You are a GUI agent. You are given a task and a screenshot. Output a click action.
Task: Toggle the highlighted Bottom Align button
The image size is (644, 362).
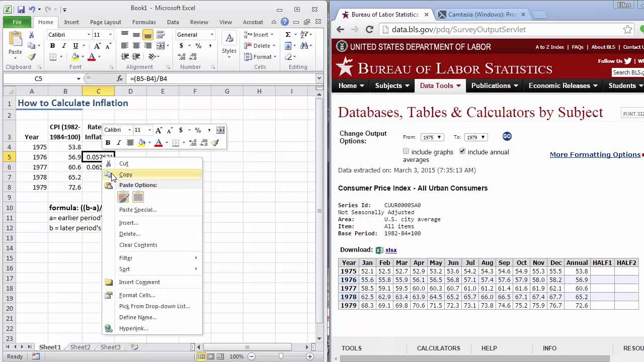tap(147, 35)
